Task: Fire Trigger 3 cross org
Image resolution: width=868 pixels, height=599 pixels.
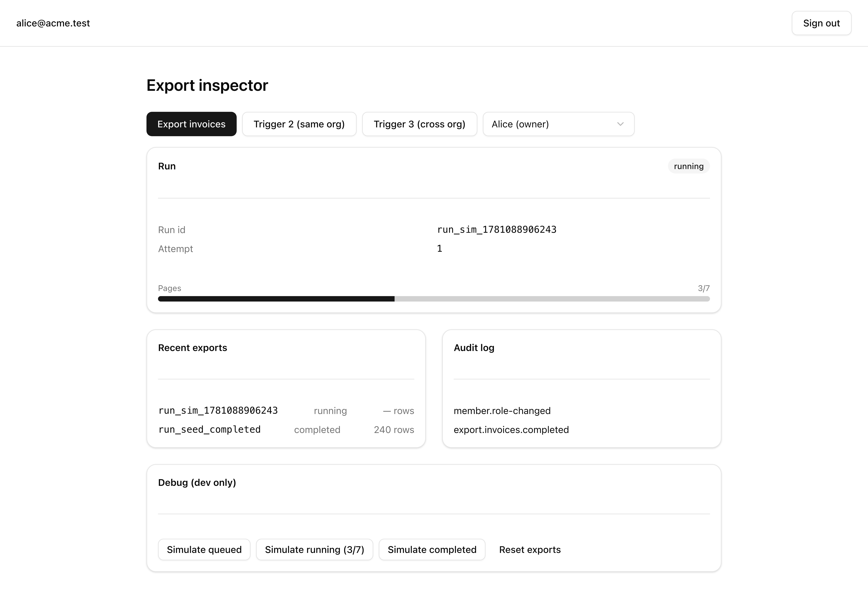Action: [x=420, y=124]
